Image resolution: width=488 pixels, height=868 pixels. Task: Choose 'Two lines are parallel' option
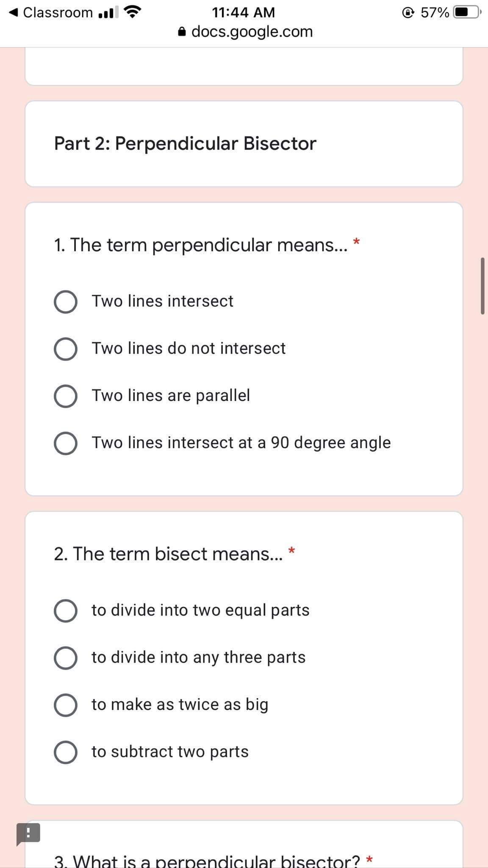66,396
